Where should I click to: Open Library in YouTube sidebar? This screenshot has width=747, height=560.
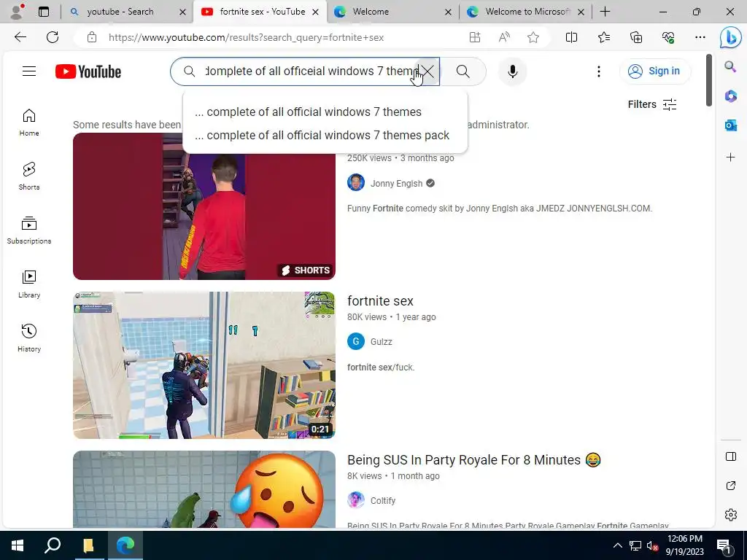click(x=29, y=284)
